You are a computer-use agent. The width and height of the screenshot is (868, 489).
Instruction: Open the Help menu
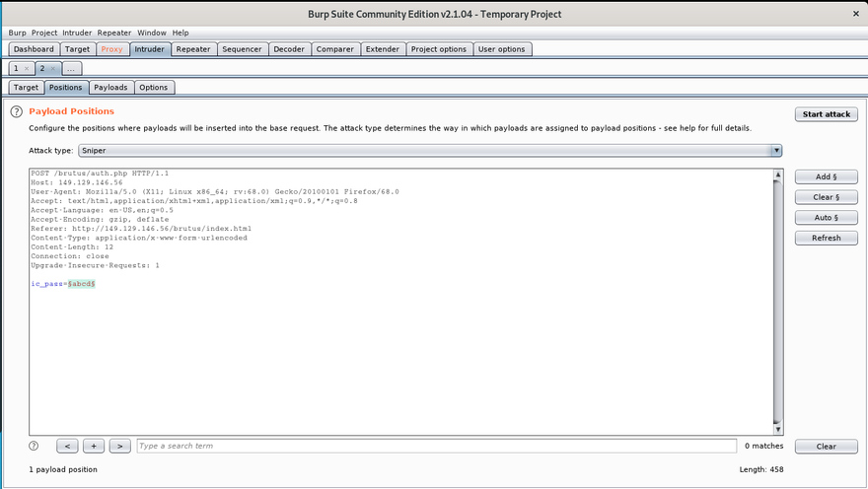(x=181, y=33)
